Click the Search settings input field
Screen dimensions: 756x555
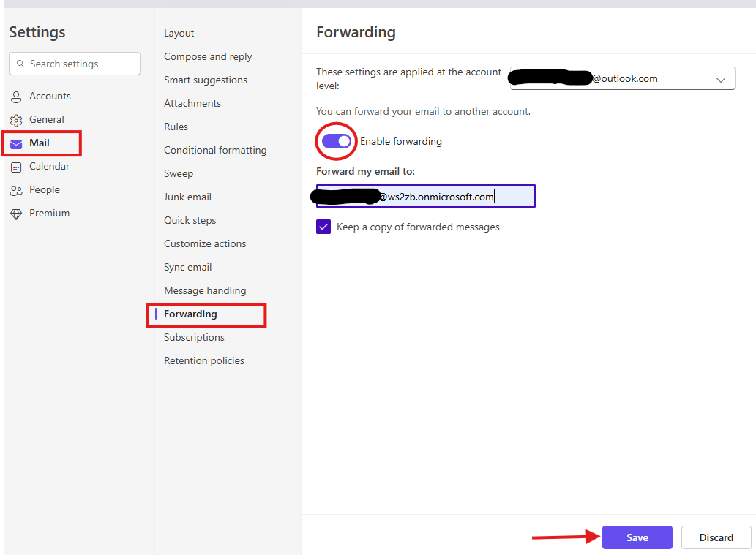[x=75, y=64]
